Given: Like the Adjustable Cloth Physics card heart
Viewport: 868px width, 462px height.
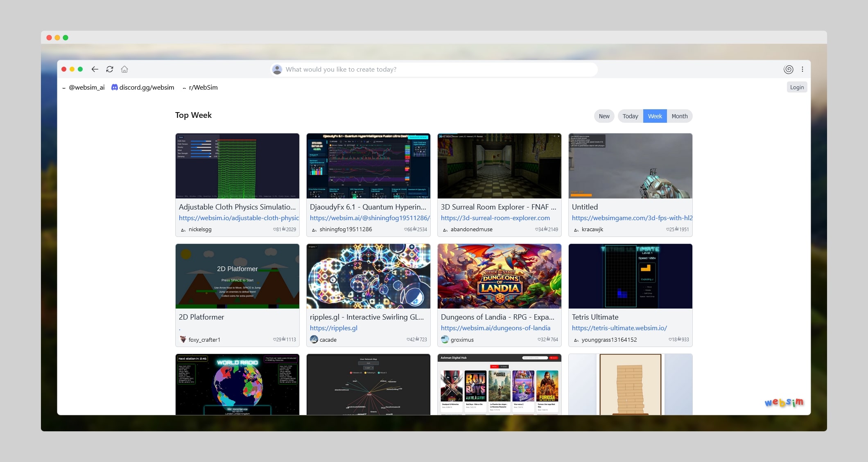Looking at the screenshot, I should pyautogui.click(x=275, y=230).
